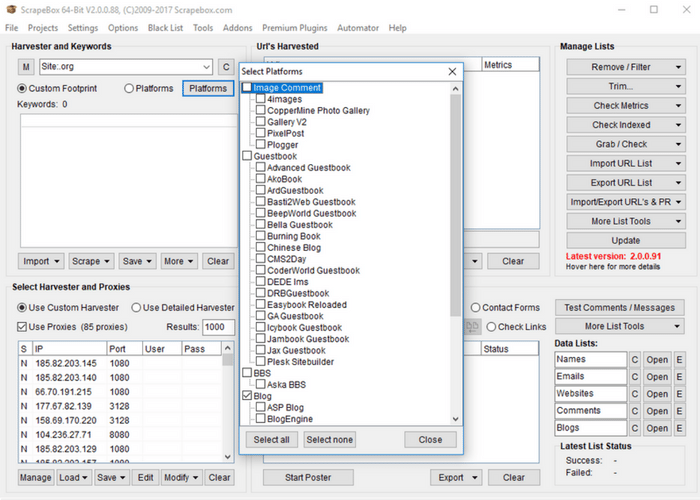Click the C button for Comments list
The height and width of the screenshot is (500, 700).
(635, 411)
